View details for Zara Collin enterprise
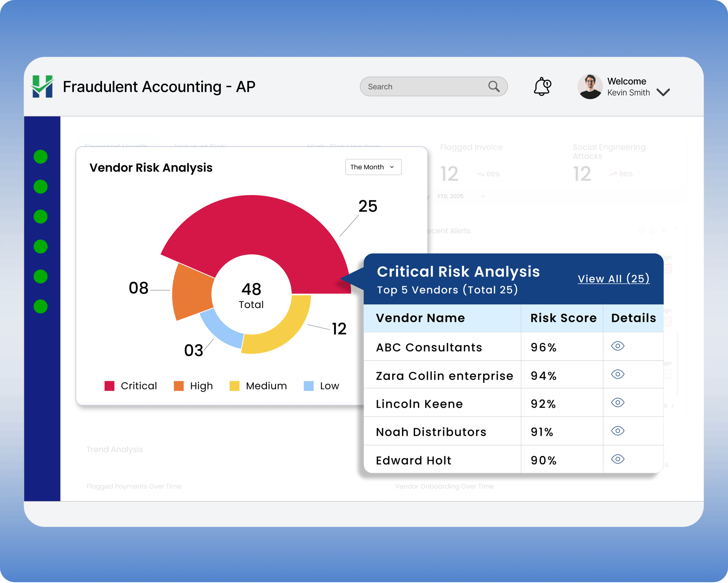 click(x=617, y=374)
